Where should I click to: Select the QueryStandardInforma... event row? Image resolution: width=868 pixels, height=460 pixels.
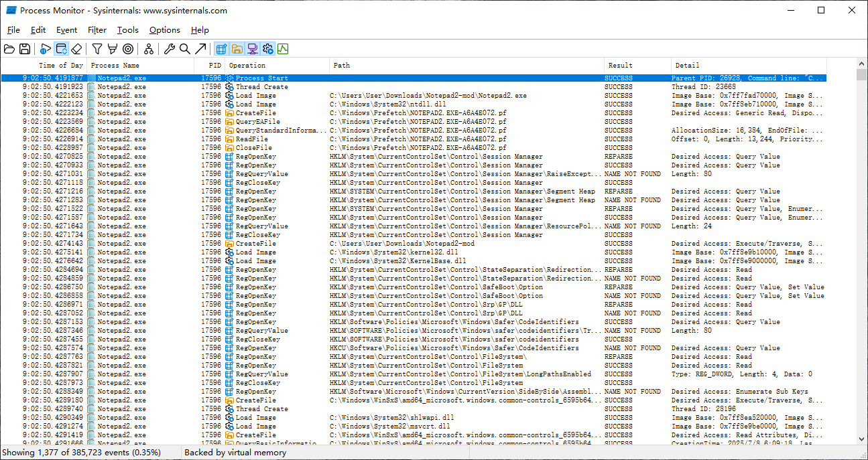pos(414,131)
